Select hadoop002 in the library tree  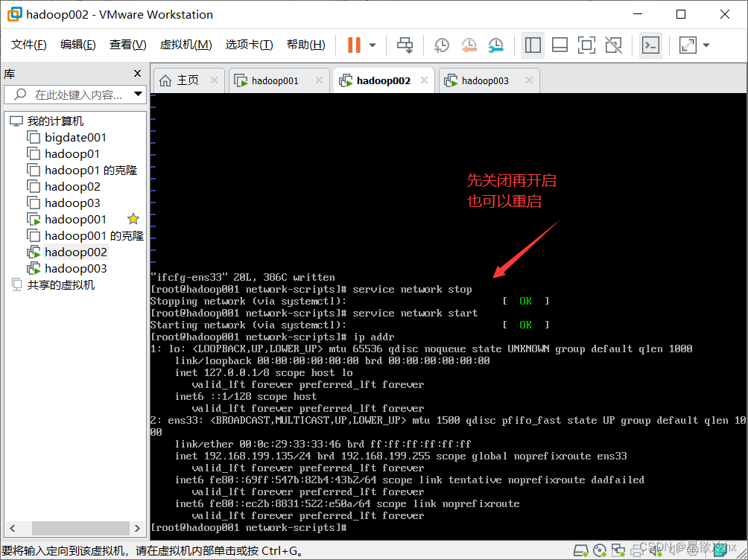(76, 252)
